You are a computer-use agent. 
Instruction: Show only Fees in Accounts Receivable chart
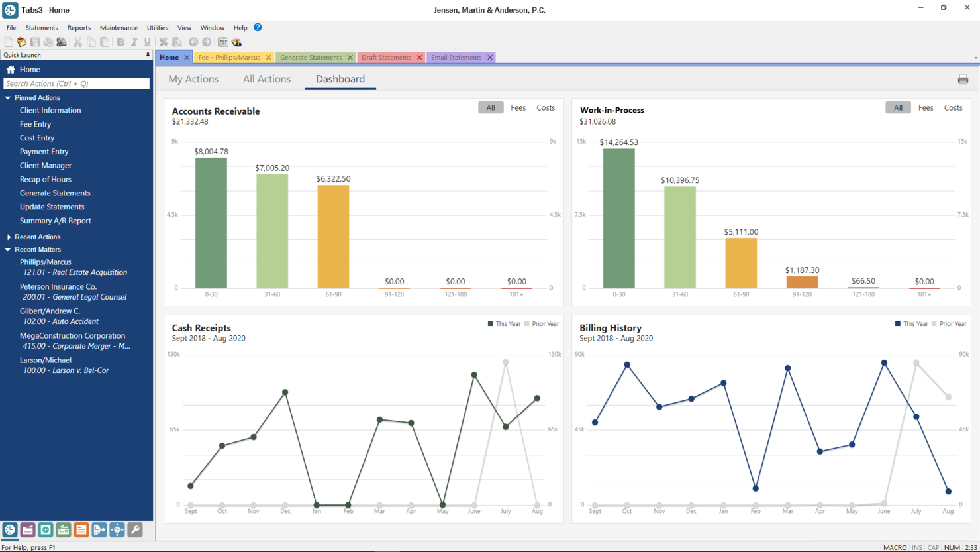point(518,107)
